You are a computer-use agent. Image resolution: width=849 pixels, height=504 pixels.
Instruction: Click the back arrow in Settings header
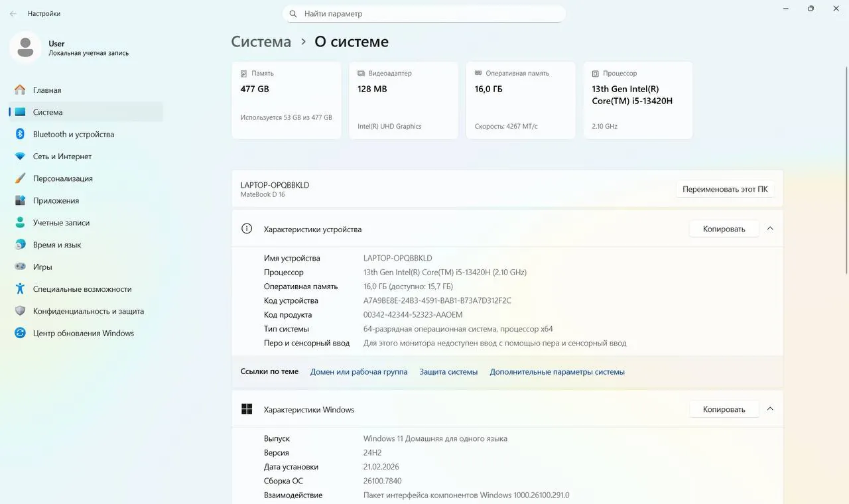(13, 13)
